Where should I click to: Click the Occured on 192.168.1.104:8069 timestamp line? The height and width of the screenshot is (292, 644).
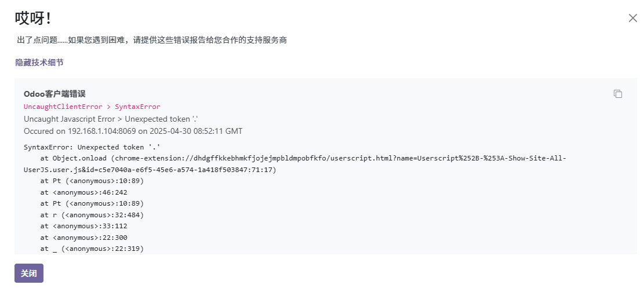coord(133,131)
